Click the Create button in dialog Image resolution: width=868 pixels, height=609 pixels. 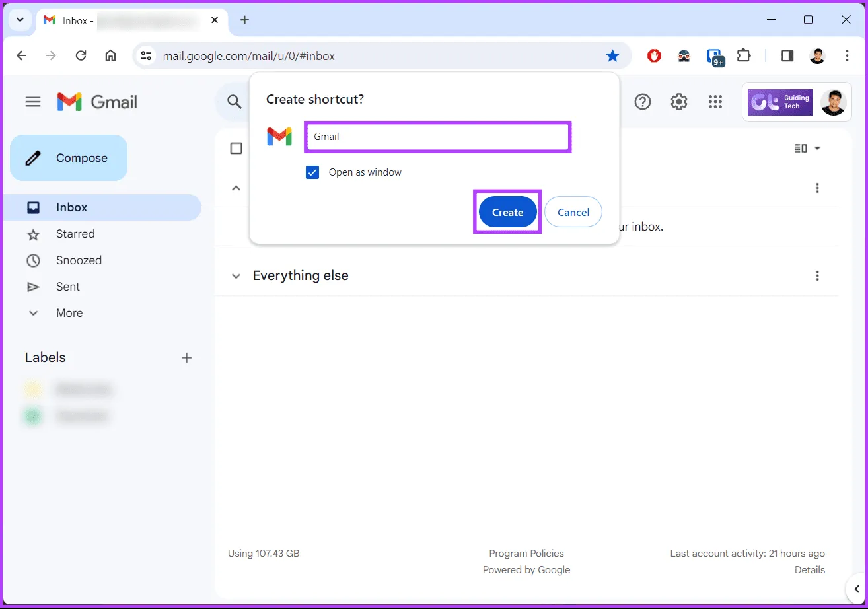(x=507, y=212)
